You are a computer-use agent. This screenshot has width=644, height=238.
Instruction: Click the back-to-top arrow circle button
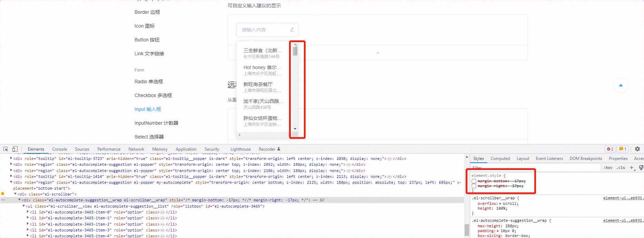point(621,85)
